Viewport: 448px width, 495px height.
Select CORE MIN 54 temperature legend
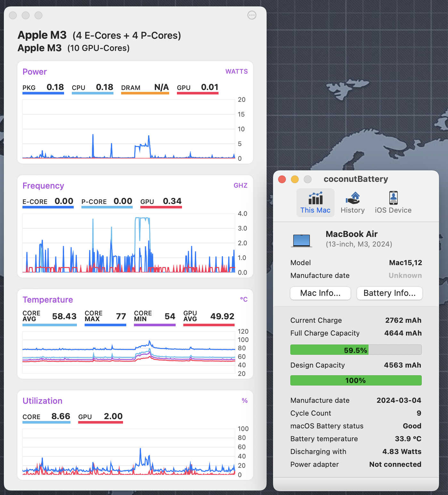155,318
